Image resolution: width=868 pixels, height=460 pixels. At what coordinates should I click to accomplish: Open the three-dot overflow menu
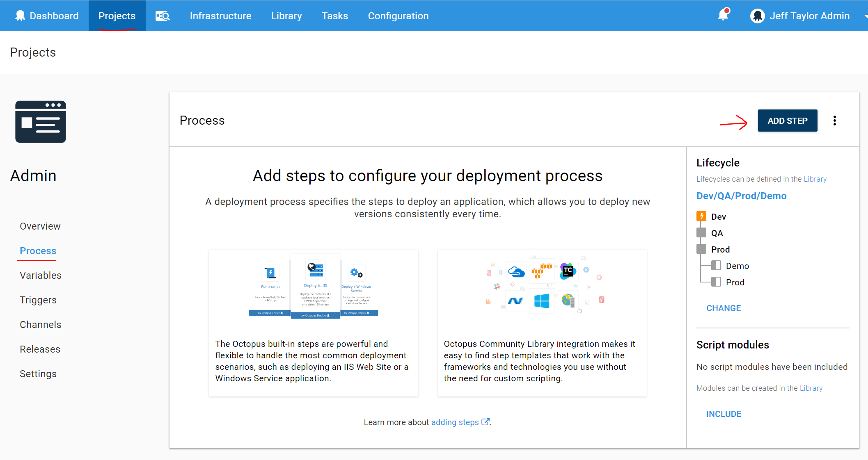[x=834, y=121]
